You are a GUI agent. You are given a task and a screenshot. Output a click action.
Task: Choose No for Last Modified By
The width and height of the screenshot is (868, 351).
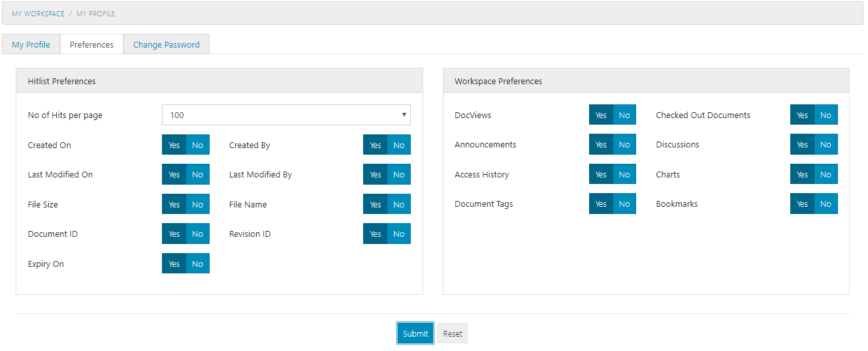[x=398, y=175]
